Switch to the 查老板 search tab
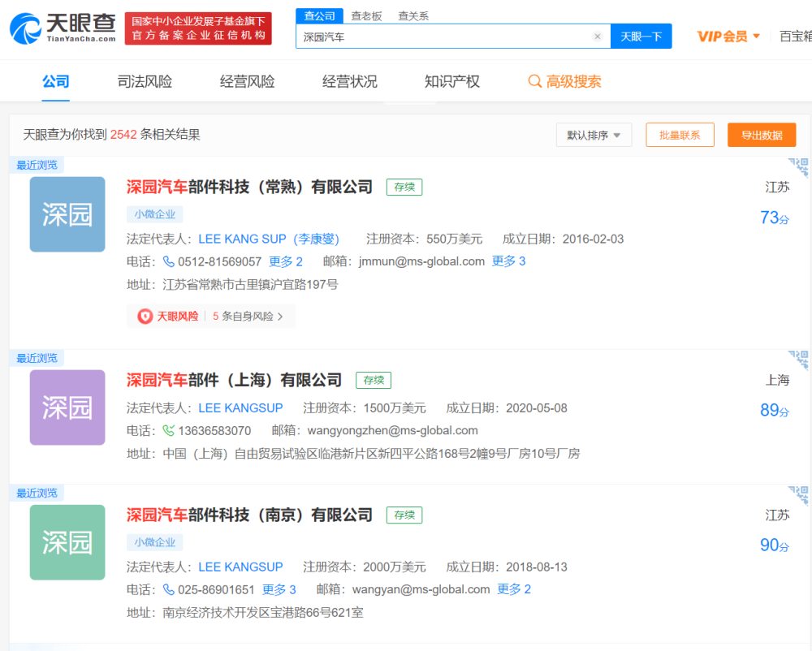The width and height of the screenshot is (812, 651). 366,16
